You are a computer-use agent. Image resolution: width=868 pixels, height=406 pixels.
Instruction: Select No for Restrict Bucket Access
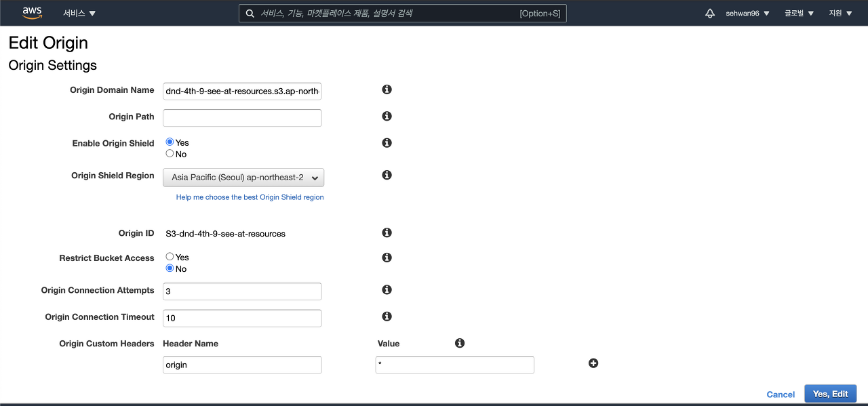170,268
